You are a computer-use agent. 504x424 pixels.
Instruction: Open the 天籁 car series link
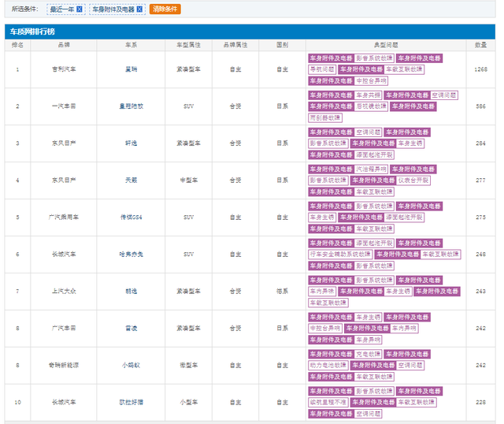[132, 180]
